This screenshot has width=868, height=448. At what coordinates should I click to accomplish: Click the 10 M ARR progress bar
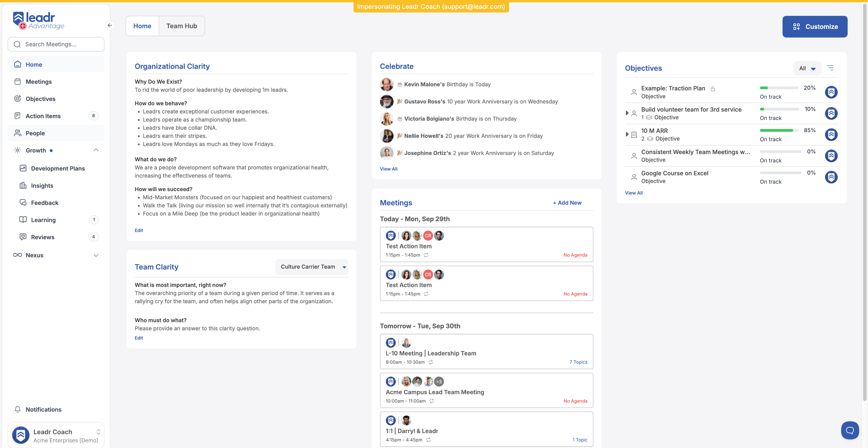pyautogui.click(x=779, y=130)
